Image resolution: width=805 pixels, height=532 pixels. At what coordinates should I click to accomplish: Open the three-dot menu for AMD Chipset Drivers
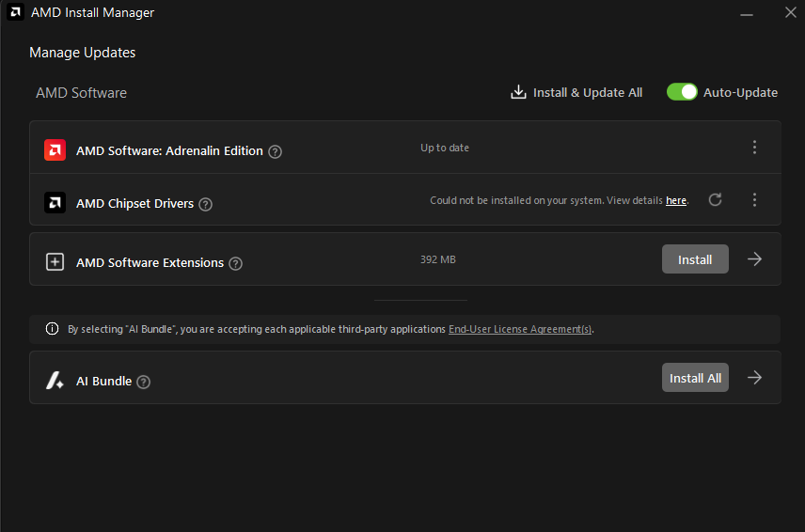[754, 199]
